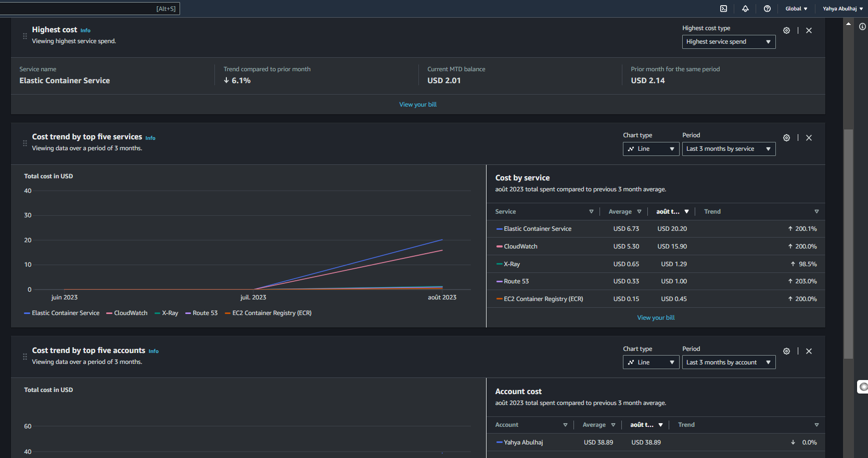The height and width of the screenshot is (458, 868).
Task: Click the search field with Alt+S hint
Action: pyautogui.click(x=90, y=8)
